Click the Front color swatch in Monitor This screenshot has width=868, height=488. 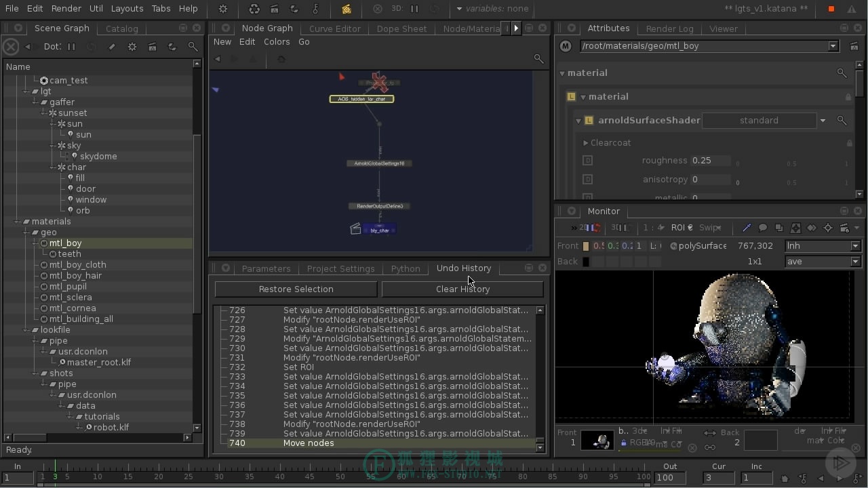tap(586, 246)
